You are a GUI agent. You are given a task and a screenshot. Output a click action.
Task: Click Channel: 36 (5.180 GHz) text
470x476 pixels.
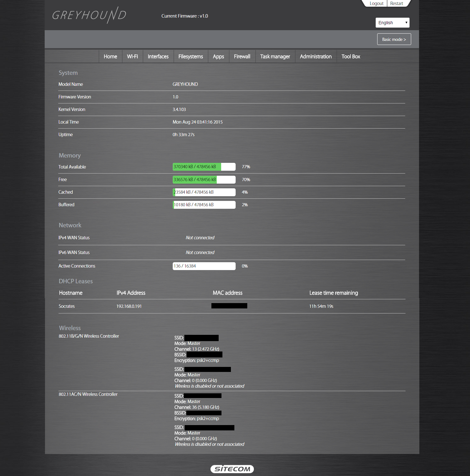coord(197,407)
